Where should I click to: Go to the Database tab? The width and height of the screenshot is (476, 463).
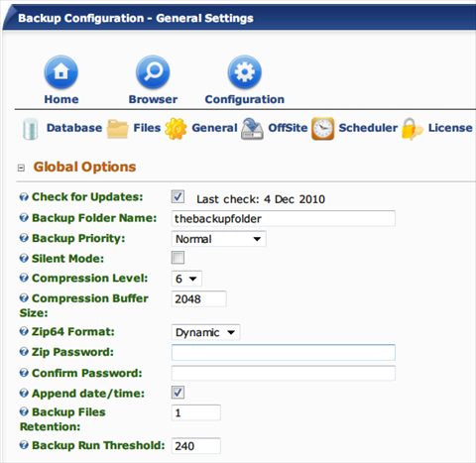point(74,128)
